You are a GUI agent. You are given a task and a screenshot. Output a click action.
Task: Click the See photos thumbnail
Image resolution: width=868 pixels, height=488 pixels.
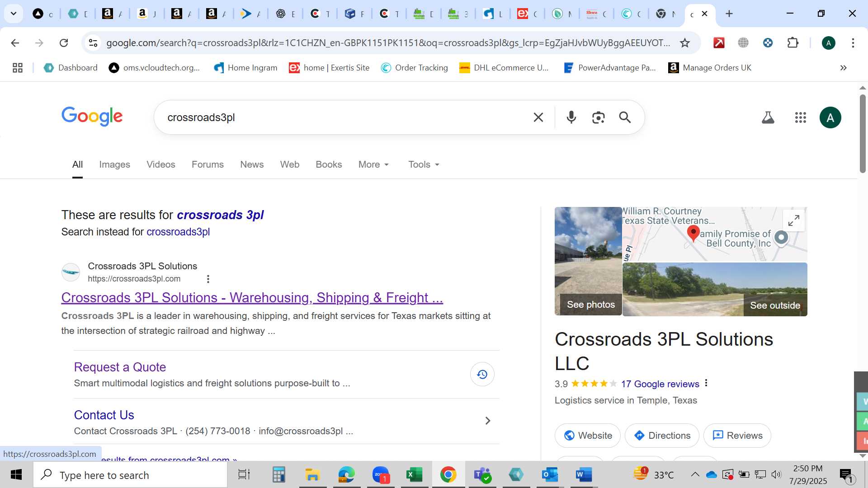(588, 261)
